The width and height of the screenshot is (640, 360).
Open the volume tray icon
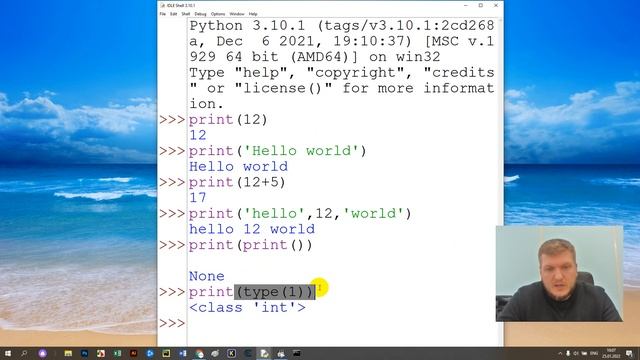point(576,353)
